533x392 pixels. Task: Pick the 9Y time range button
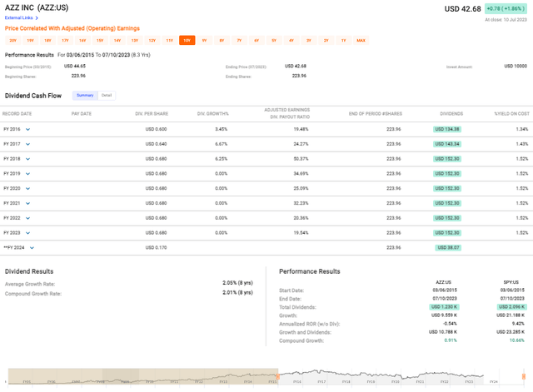click(x=204, y=41)
